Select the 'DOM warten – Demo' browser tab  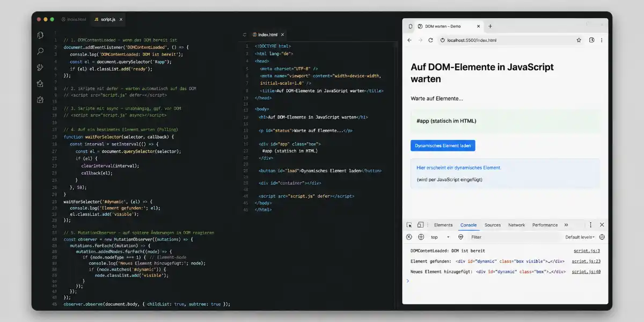[x=449, y=26]
